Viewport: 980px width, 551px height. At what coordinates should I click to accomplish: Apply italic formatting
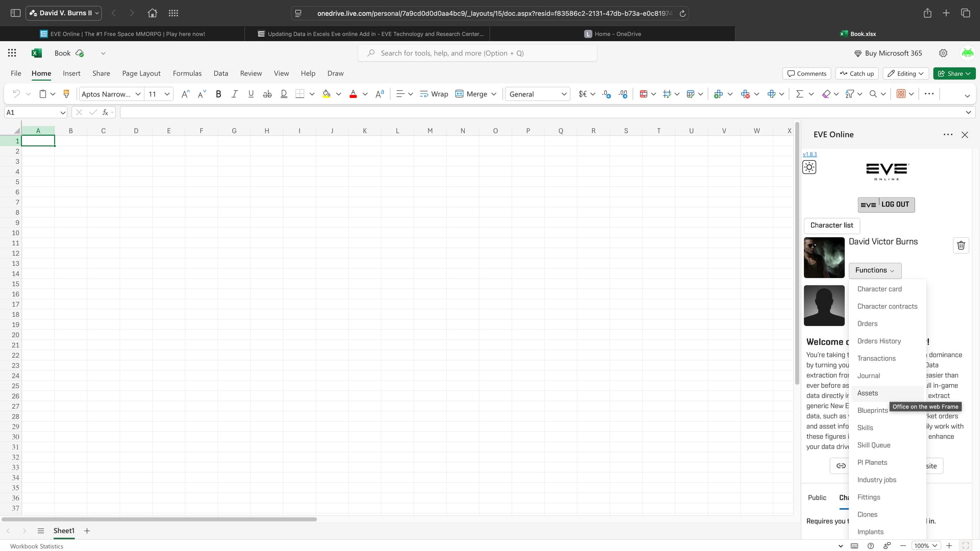234,94
